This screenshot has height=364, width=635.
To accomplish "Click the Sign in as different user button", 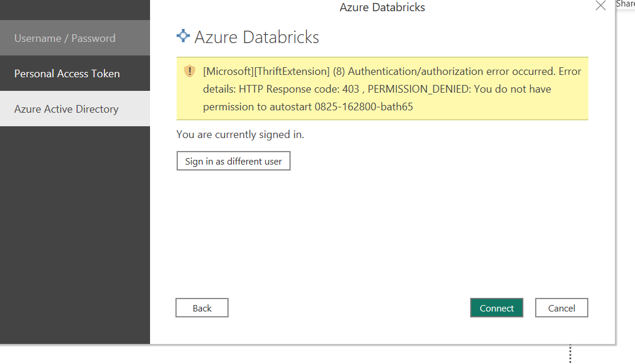I will point(233,161).
